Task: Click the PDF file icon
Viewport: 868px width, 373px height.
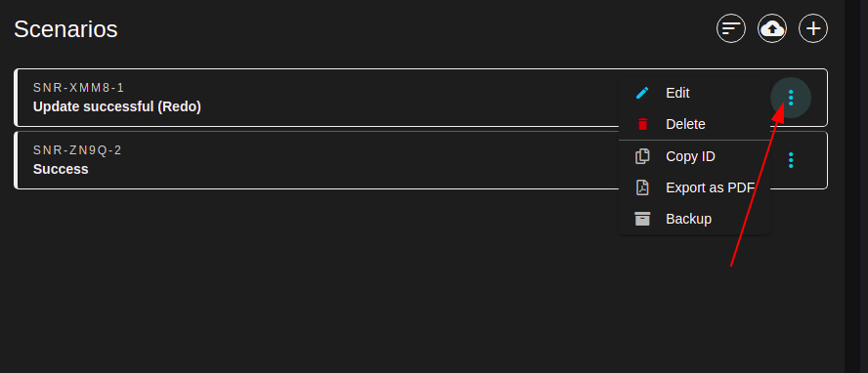Action: click(x=642, y=187)
